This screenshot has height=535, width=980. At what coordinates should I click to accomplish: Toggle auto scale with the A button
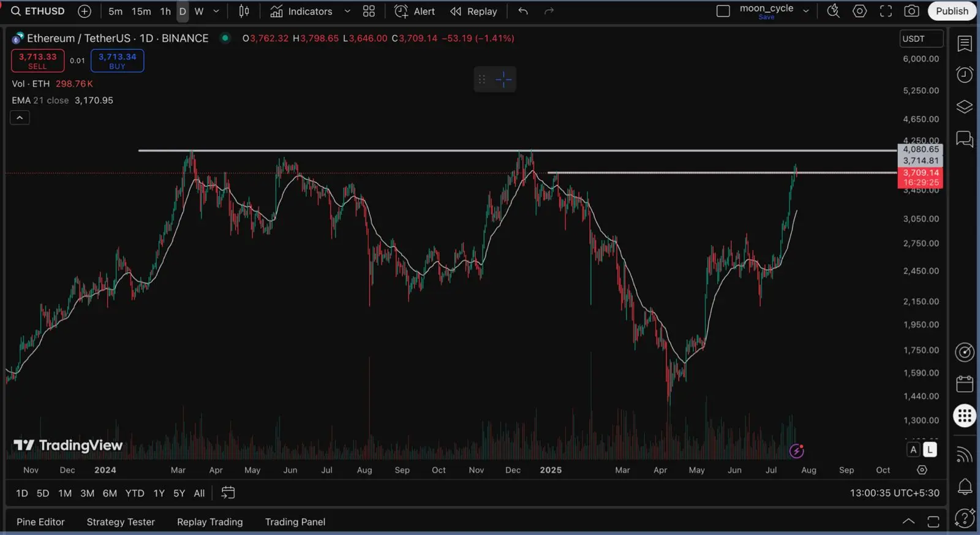point(913,450)
